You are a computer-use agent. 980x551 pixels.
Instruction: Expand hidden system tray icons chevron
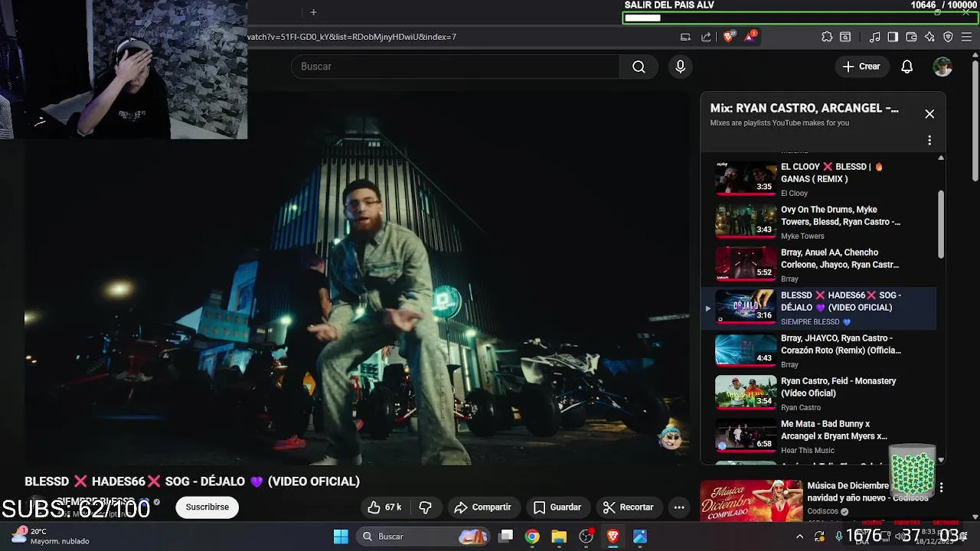[x=800, y=536]
